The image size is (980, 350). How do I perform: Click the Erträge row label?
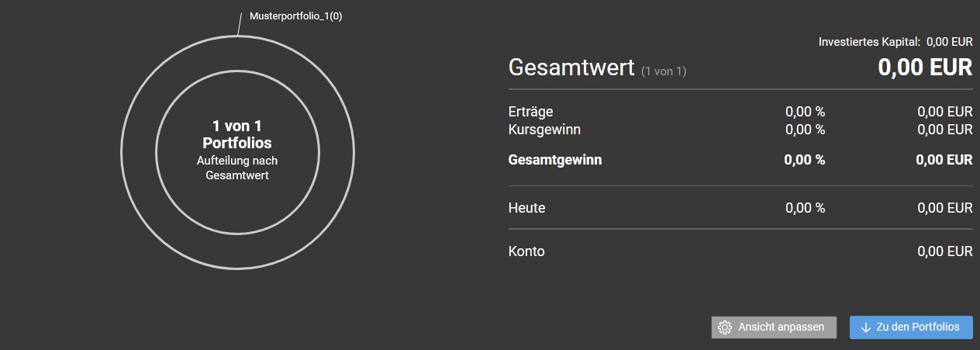point(531,112)
